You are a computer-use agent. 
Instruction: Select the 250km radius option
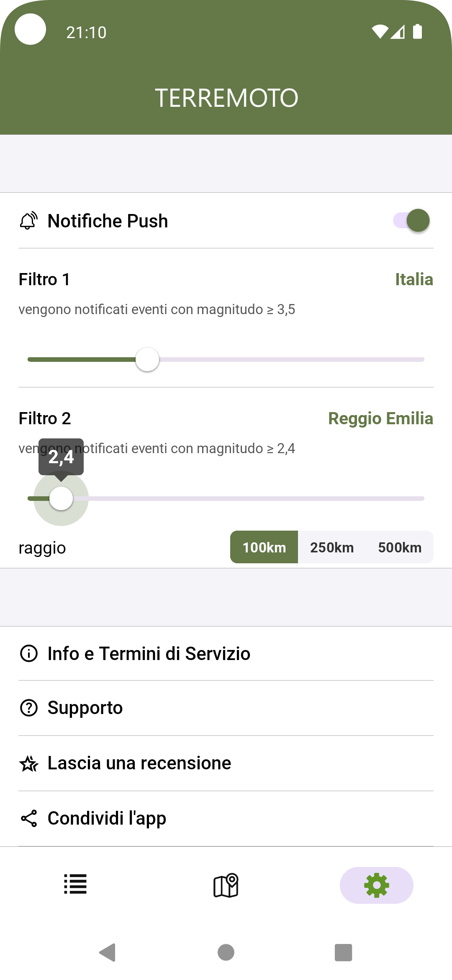click(332, 547)
